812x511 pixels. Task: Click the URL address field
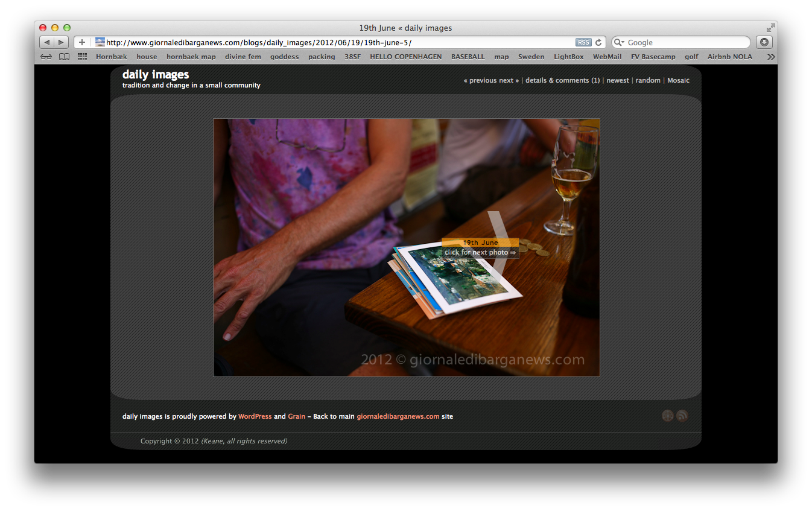coord(340,42)
